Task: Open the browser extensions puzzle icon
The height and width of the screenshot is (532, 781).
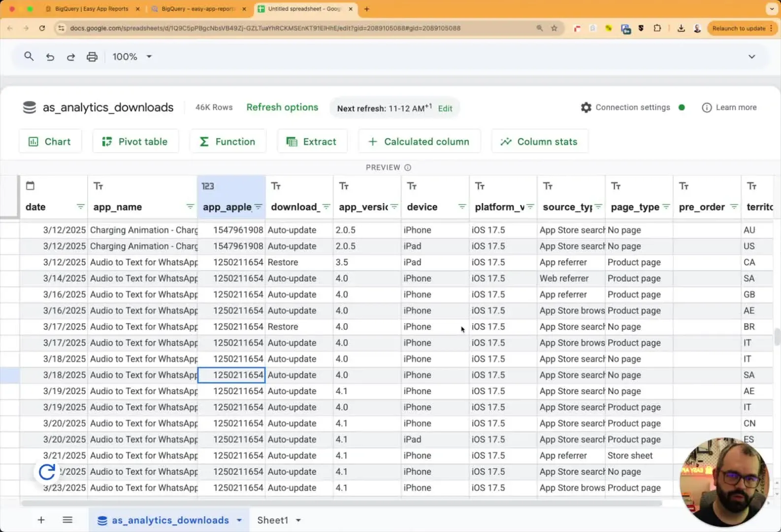Action: 657,29
